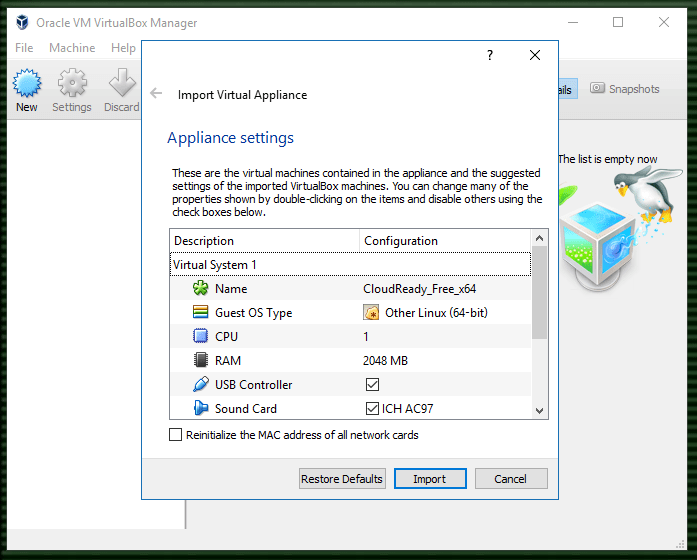Minimize the VirtualBox Manager window
Screen dimensions: 697x560
click(573, 22)
